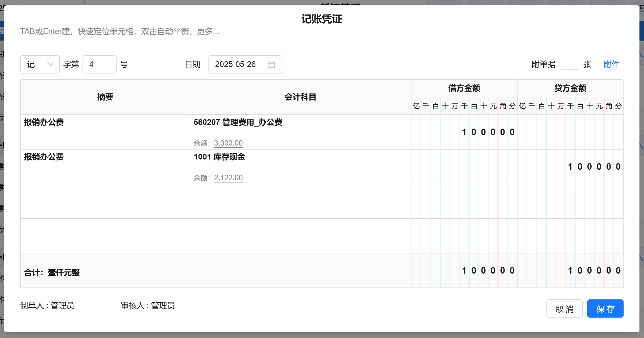
Task: Open the 附件 attachment link
Action: pos(611,64)
